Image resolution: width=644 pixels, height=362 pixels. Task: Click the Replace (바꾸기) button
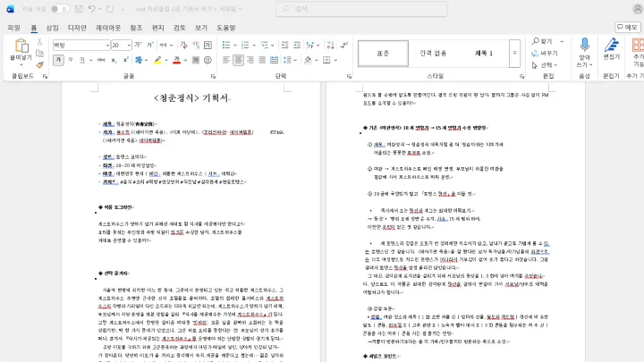[x=545, y=54]
